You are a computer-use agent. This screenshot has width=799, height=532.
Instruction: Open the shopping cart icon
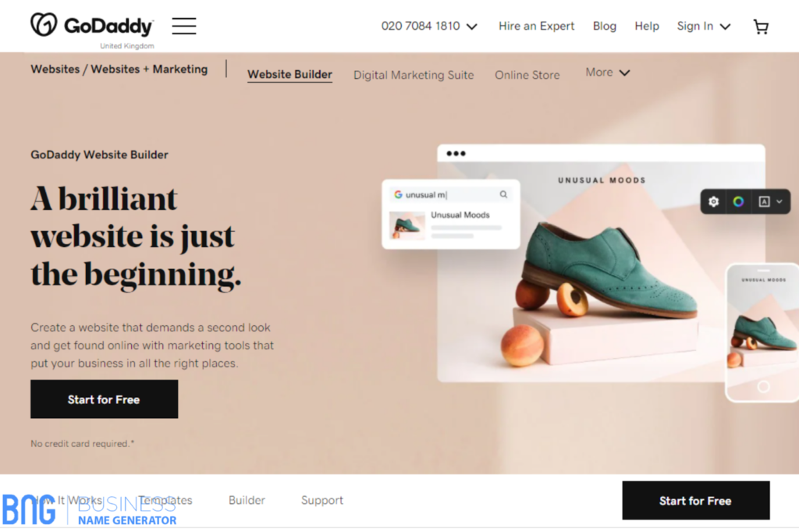click(x=761, y=27)
